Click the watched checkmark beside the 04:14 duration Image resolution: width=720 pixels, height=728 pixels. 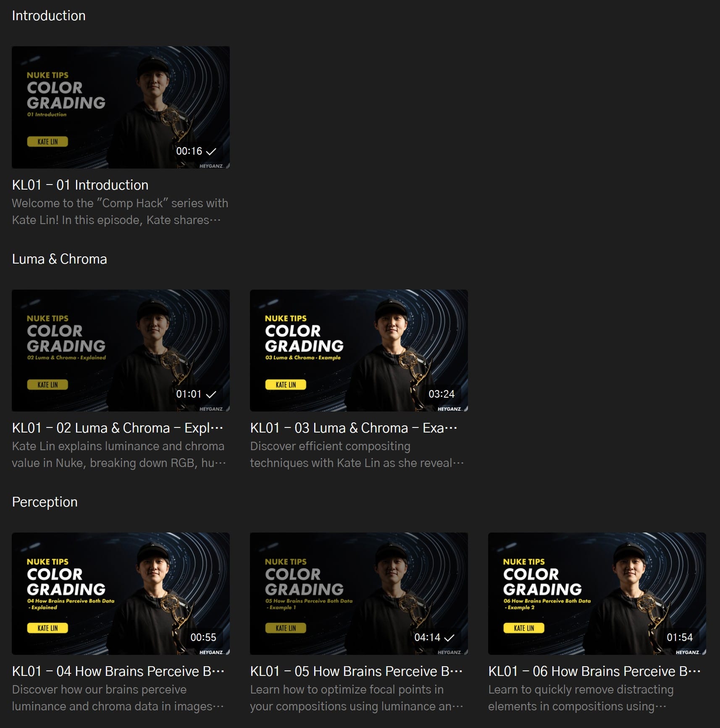click(x=449, y=638)
